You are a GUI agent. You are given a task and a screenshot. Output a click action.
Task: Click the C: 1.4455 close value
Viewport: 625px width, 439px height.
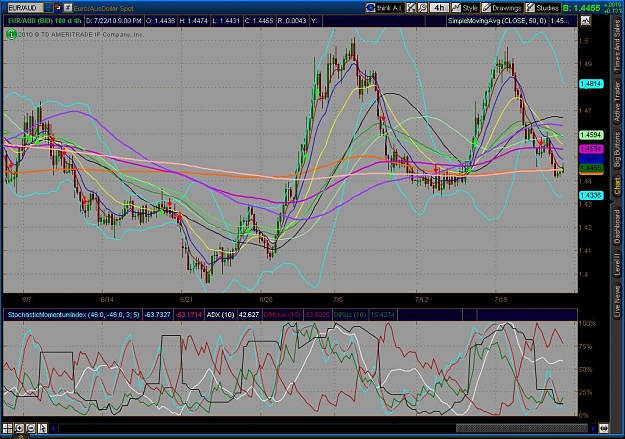(x=259, y=20)
